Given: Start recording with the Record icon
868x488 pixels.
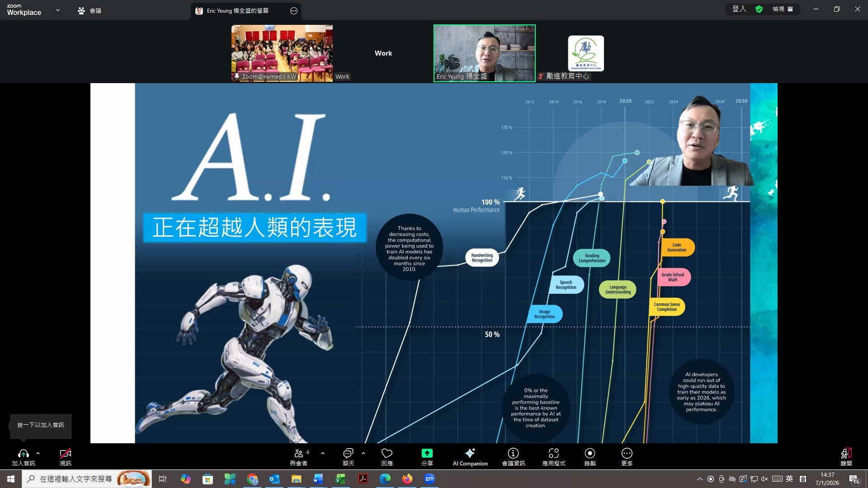Looking at the screenshot, I should (x=590, y=453).
